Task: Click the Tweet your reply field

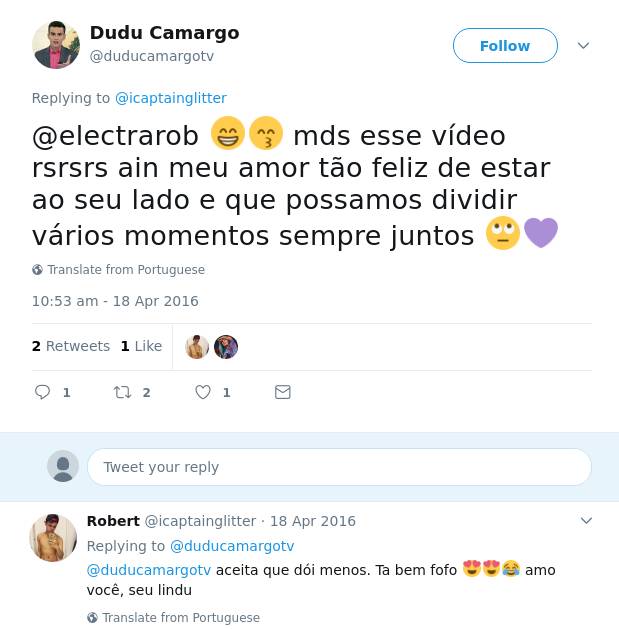Action: (x=339, y=467)
